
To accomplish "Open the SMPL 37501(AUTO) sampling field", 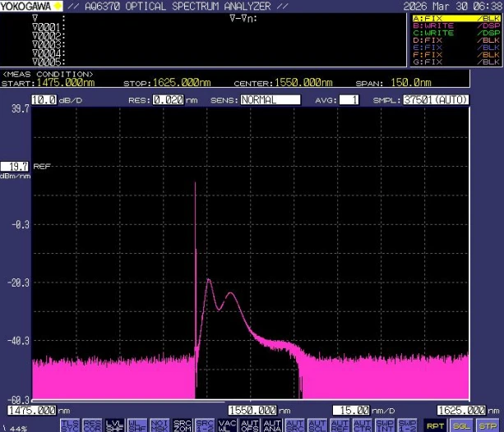I will point(436,99).
